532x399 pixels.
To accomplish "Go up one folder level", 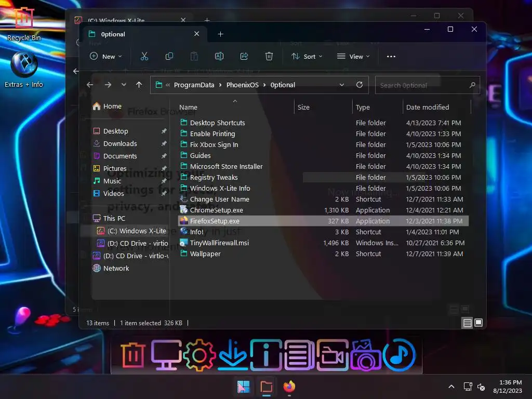I will coord(139,85).
